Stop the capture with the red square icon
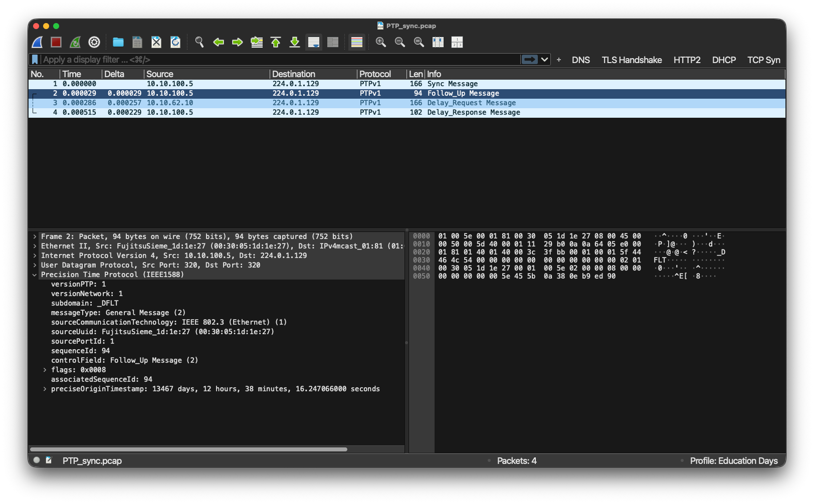The height and width of the screenshot is (504, 814). [56, 43]
